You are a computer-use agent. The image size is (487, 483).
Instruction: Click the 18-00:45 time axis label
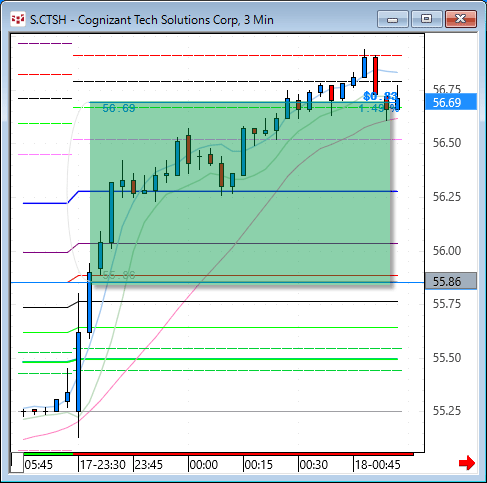(378, 464)
